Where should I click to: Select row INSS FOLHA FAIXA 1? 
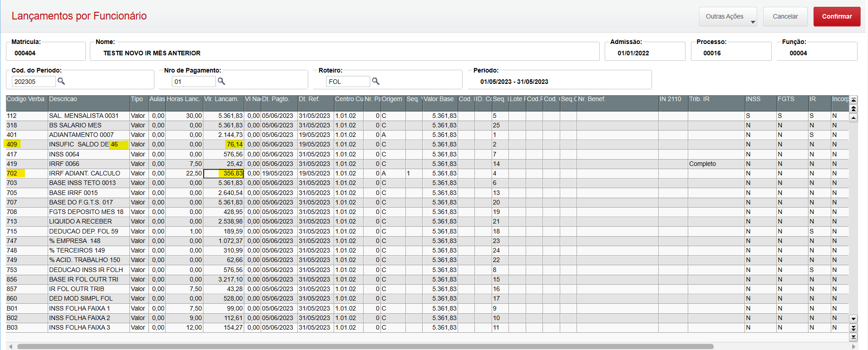[427, 308]
